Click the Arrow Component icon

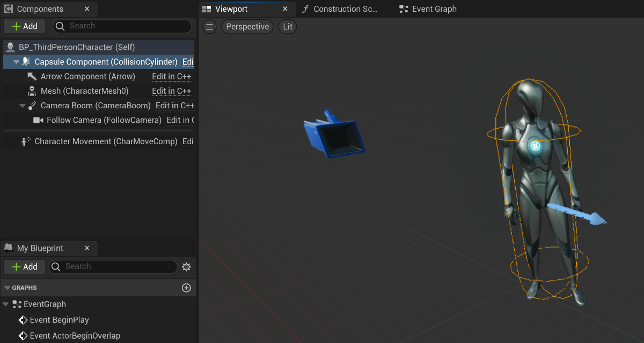point(32,77)
